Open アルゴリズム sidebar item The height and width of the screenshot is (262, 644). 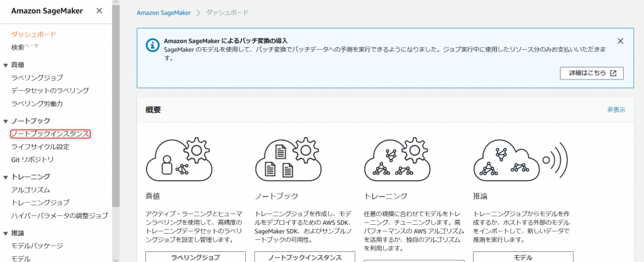pyautogui.click(x=30, y=190)
